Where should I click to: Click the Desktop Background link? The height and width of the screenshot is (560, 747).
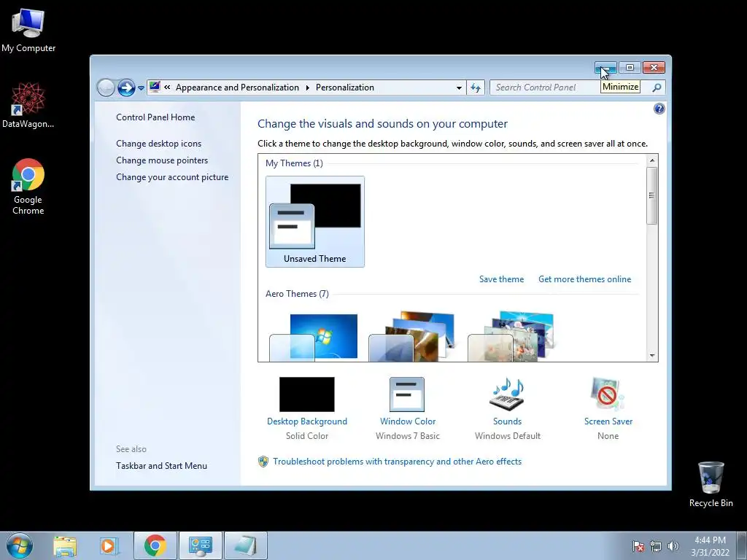click(307, 421)
